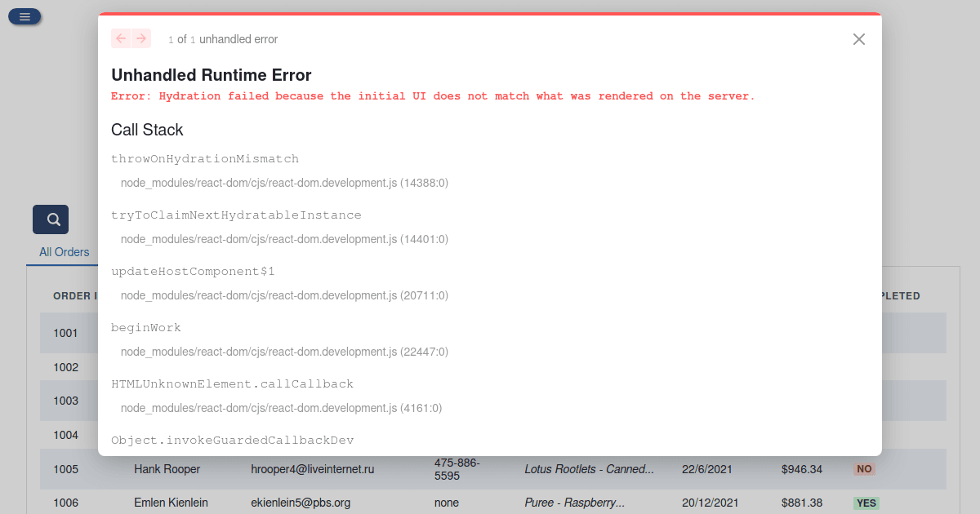Open throwOnHydrationMismatch stack frame
Viewport: 980px width, 514px height.
[x=205, y=159]
